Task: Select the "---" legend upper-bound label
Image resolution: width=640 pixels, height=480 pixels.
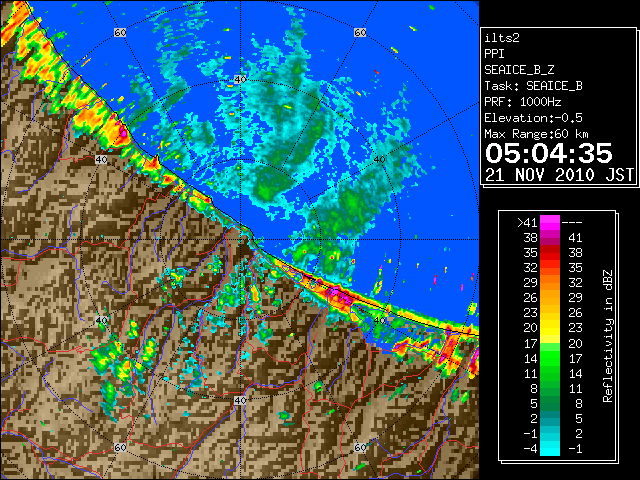Action: tap(572, 222)
